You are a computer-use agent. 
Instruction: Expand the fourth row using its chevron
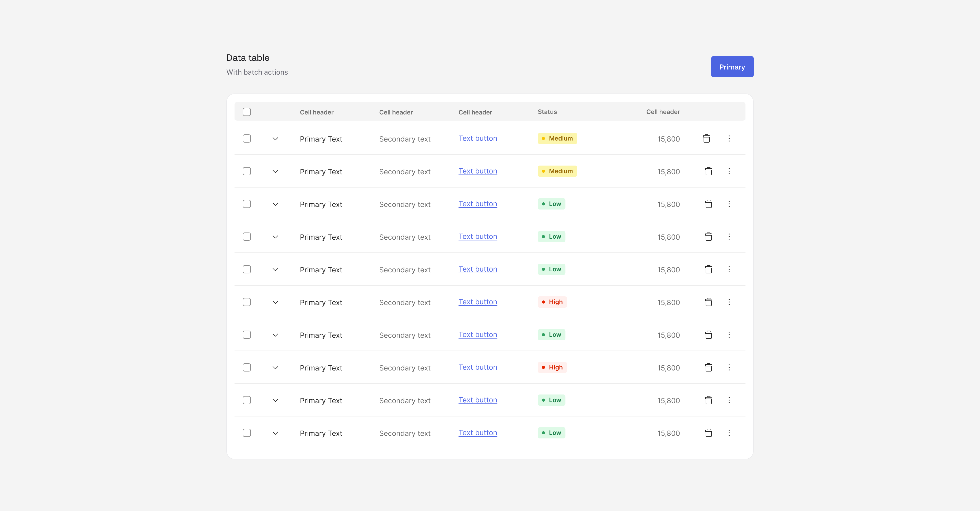point(275,237)
